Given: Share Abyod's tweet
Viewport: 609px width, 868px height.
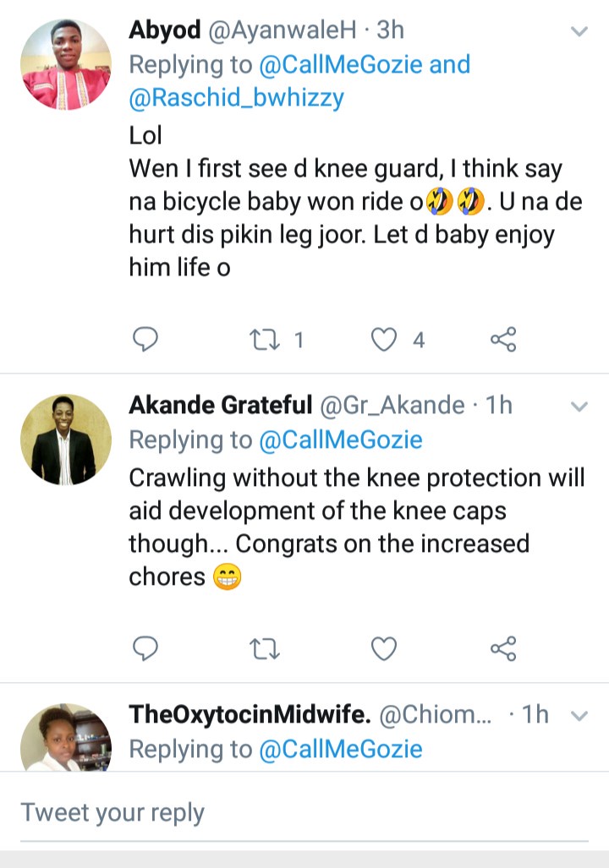Looking at the screenshot, I should (503, 340).
